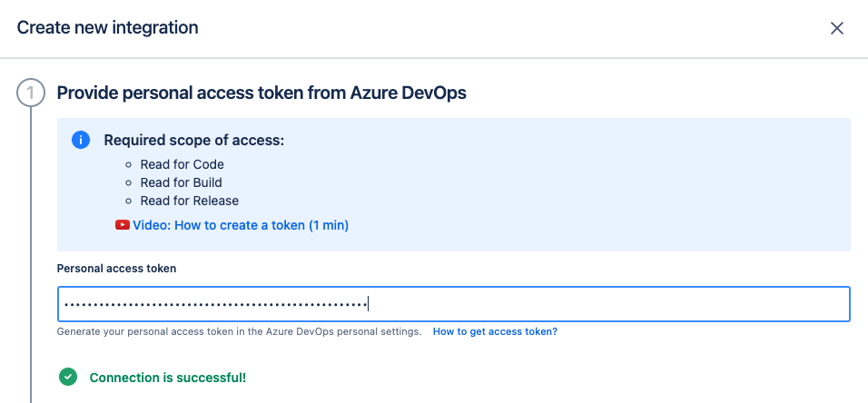Click 'Required scope of access:' heading
868x403 pixels.
[x=193, y=141]
